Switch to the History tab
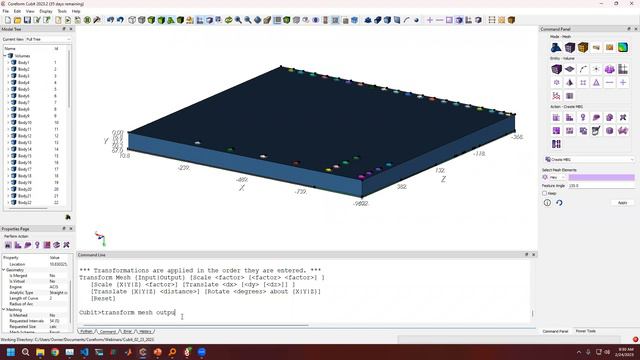Image resolution: width=640 pixels, height=360 pixels. [145, 331]
